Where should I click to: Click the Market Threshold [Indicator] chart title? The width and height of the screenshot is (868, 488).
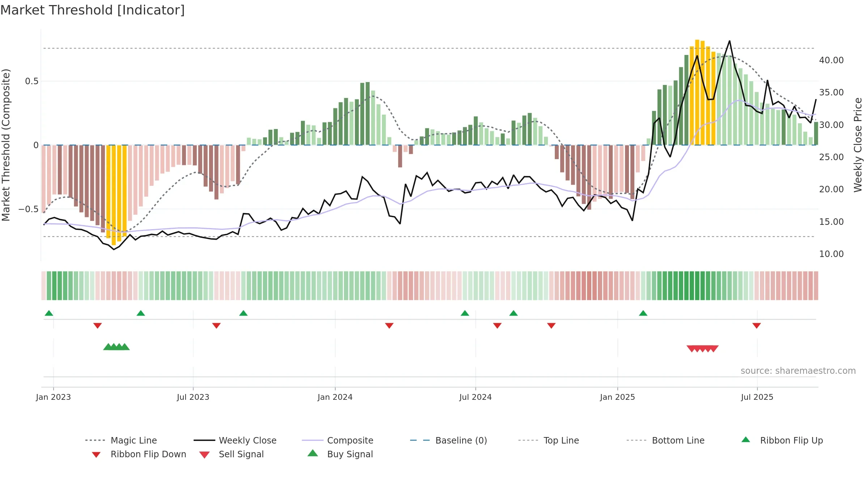click(93, 10)
